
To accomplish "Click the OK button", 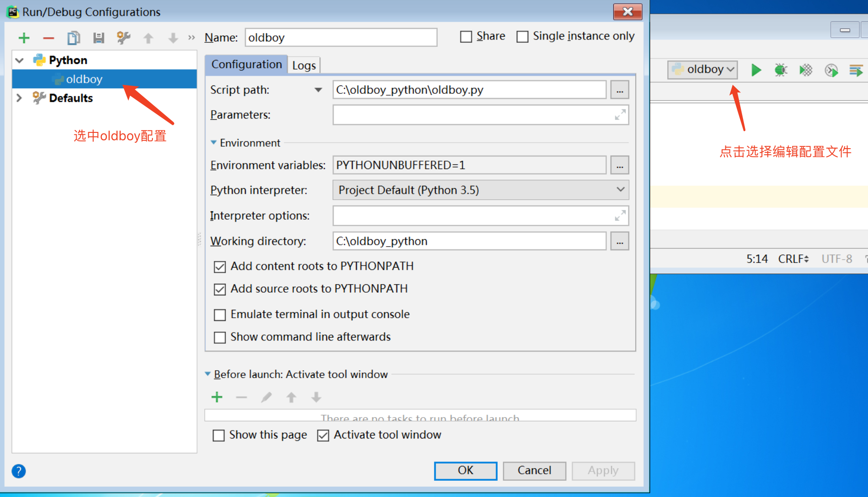I will pyautogui.click(x=466, y=471).
